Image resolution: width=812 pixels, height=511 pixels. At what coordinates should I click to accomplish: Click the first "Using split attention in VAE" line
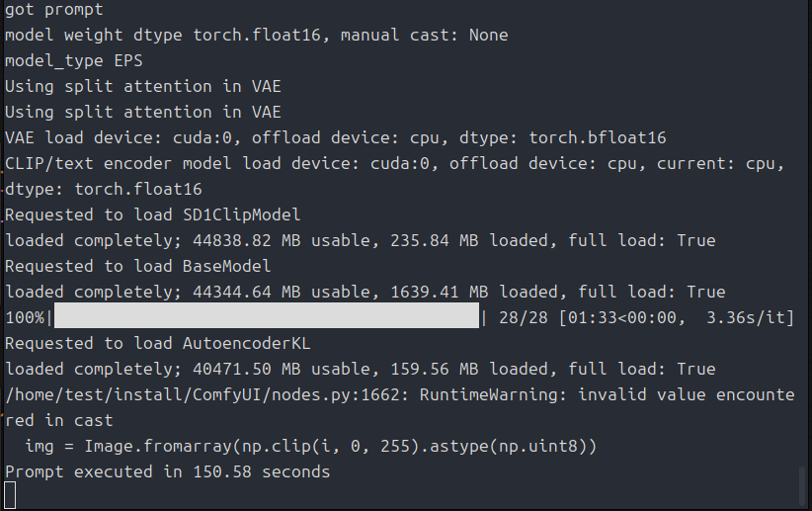pos(143,86)
